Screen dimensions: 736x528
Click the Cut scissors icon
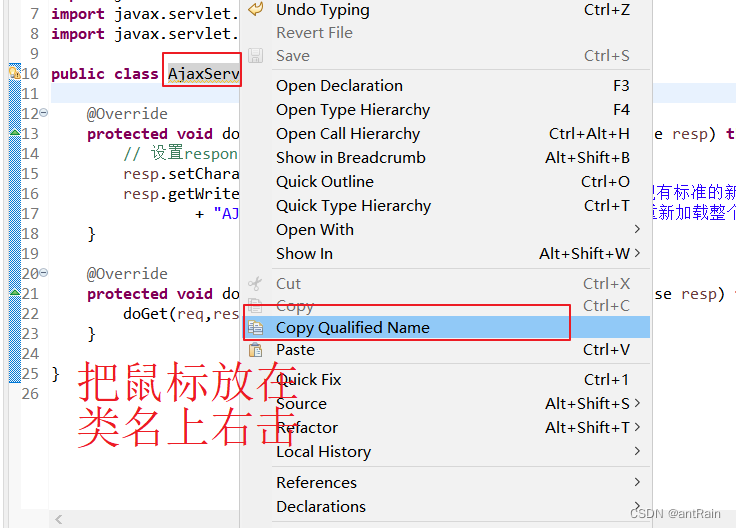click(255, 283)
